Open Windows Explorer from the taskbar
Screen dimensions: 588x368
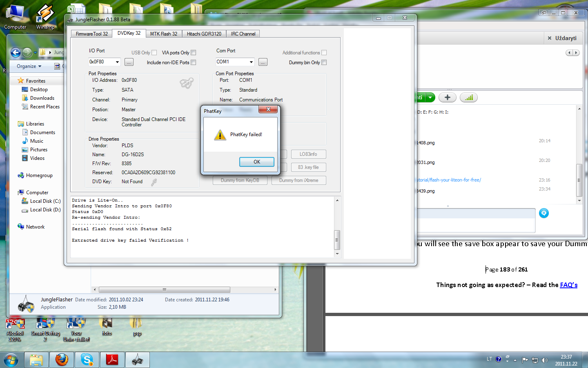tap(36, 360)
